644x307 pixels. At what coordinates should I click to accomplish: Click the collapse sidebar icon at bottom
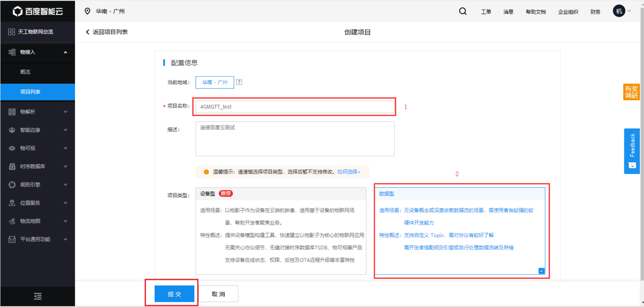38,296
